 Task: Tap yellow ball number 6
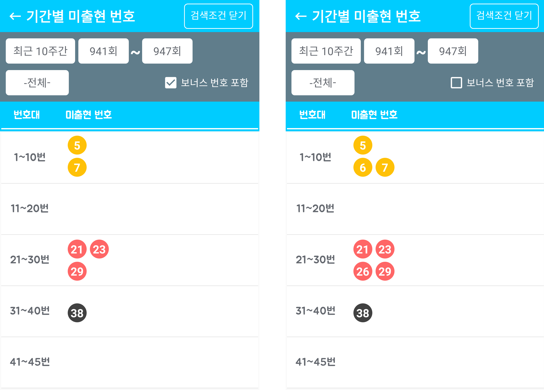pyautogui.click(x=363, y=168)
